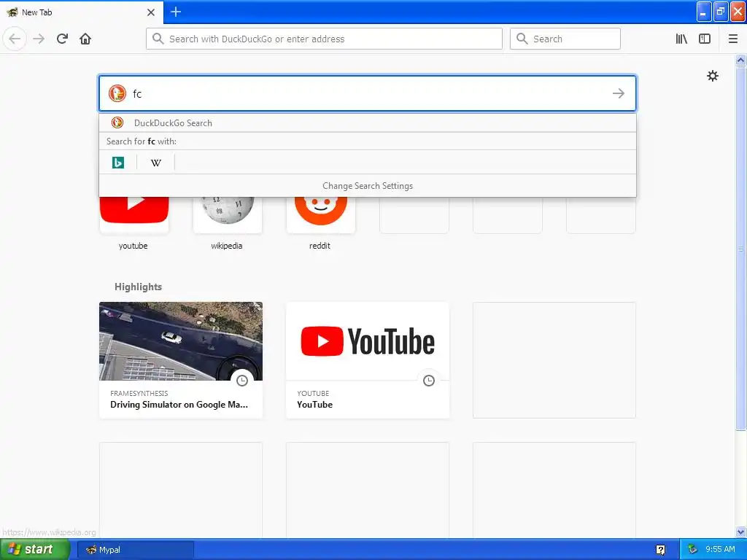Screen dimensions: 747x560
Task: Click the help tray icon
Action: tap(660, 550)
